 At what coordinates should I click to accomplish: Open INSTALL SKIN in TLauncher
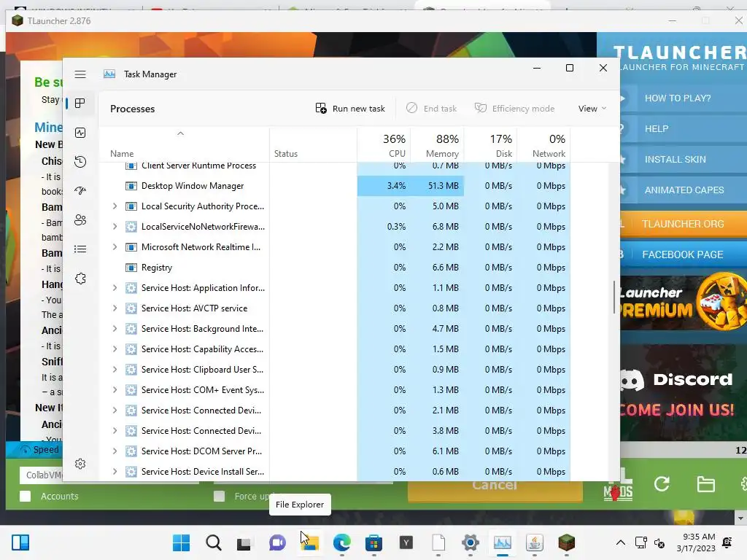coord(683,160)
